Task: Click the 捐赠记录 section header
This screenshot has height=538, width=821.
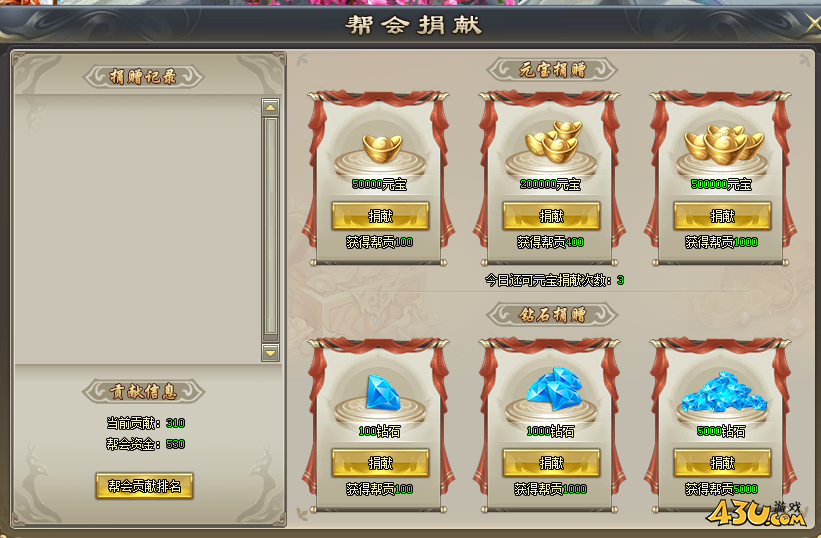Action: pos(143,77)
